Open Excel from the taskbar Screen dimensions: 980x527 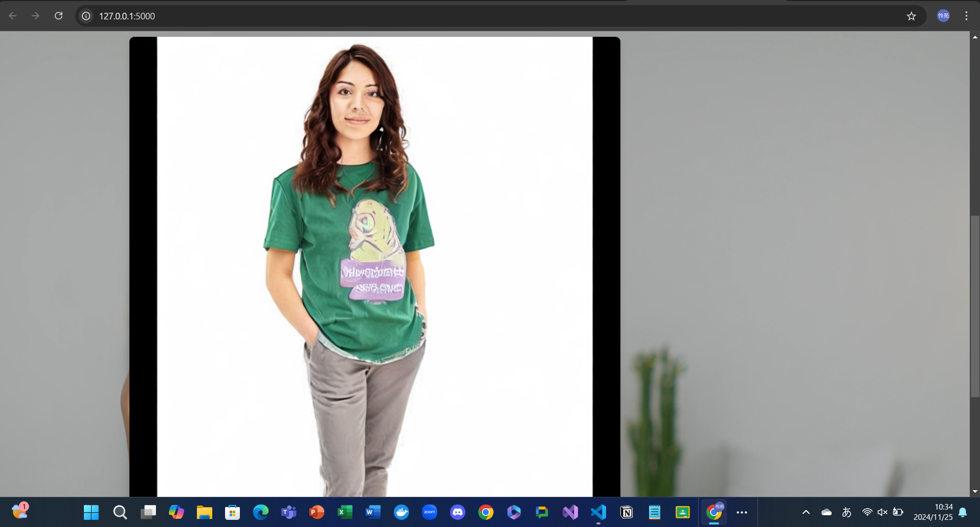click(345, 512)
